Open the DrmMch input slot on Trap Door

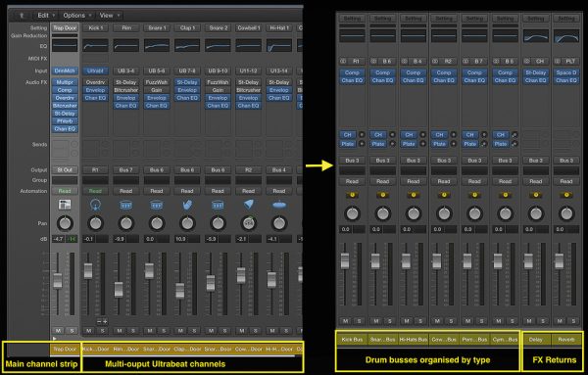tap(65, 70)
